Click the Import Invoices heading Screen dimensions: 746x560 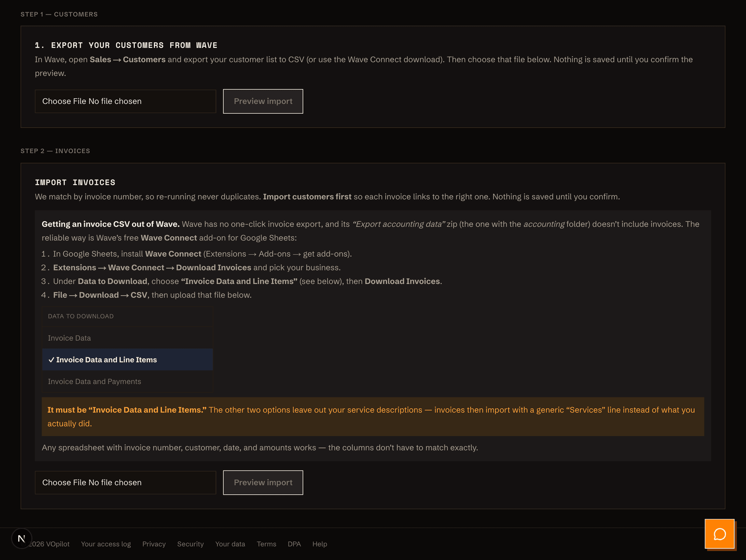coord(75,182)
